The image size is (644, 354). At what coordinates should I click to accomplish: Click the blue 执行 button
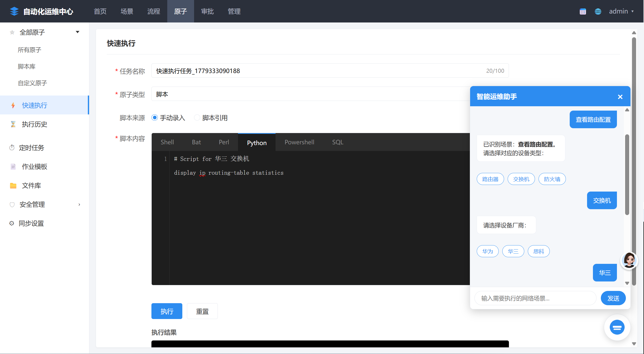[x=167, y=311]
